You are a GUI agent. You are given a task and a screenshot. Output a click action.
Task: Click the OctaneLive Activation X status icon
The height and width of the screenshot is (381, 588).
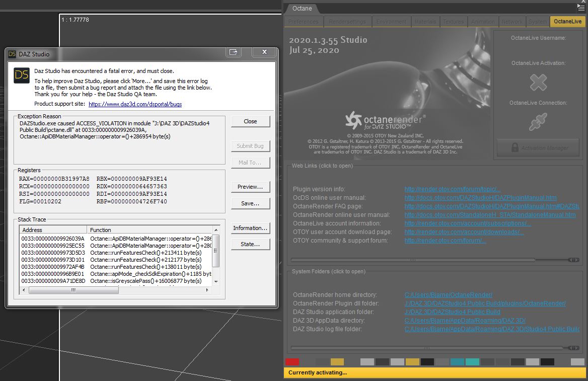click(x=538, y=83)
